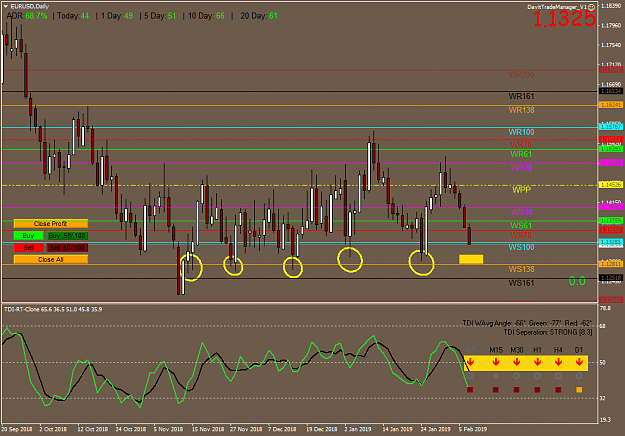
Task: Click the red down arrow under H1
Action: pos(537,362)
